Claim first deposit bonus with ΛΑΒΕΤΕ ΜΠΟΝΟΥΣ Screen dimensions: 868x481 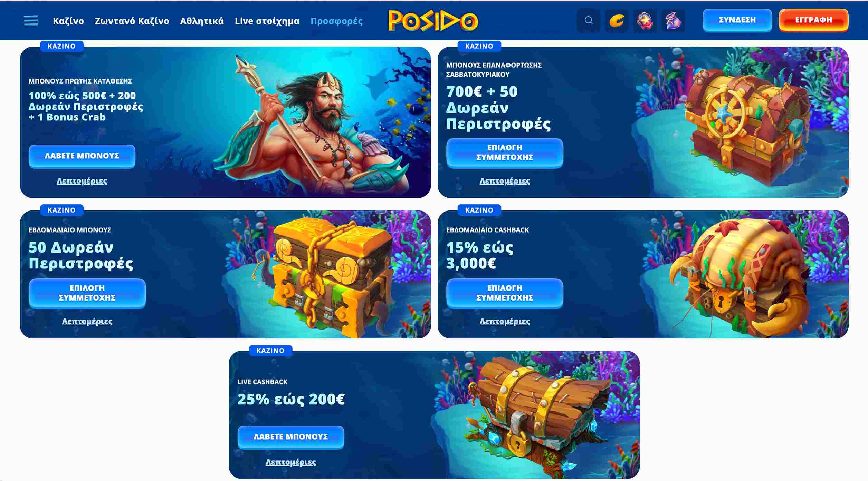click(82, 156)
